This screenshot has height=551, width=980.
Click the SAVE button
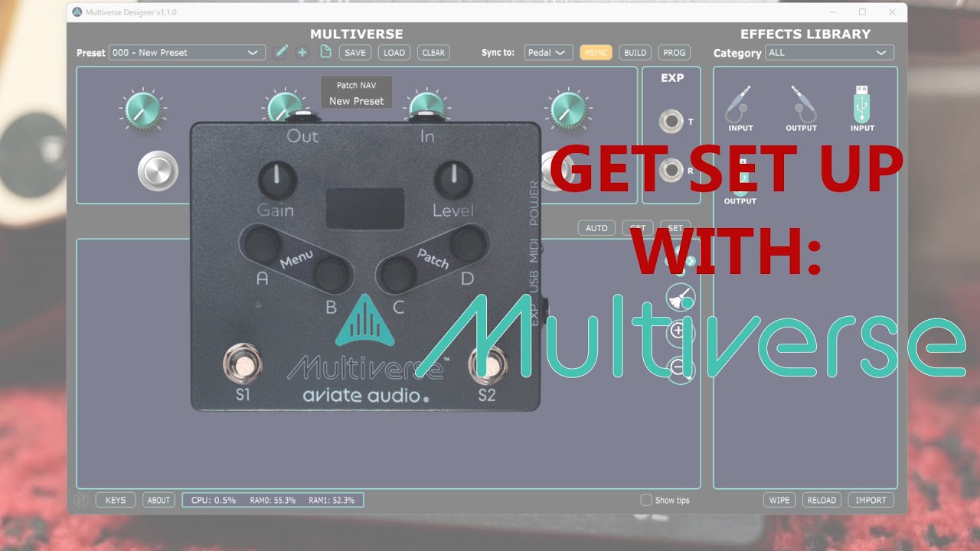(x=355, y=53)
